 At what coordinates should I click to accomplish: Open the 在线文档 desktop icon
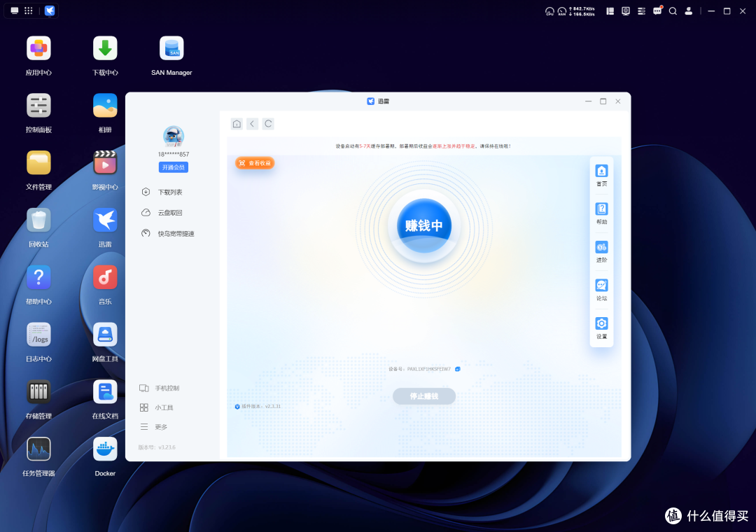105,392
